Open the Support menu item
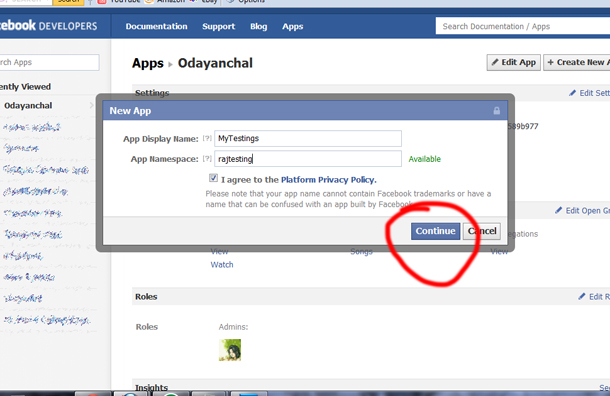The image size is (610, 396). click(x=219, y=26)
